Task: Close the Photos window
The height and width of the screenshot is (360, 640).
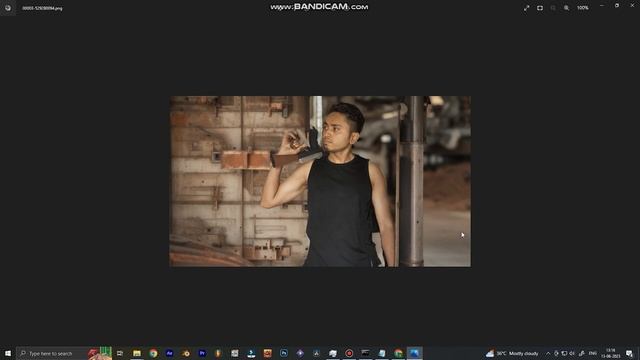Action: point(632,6)
